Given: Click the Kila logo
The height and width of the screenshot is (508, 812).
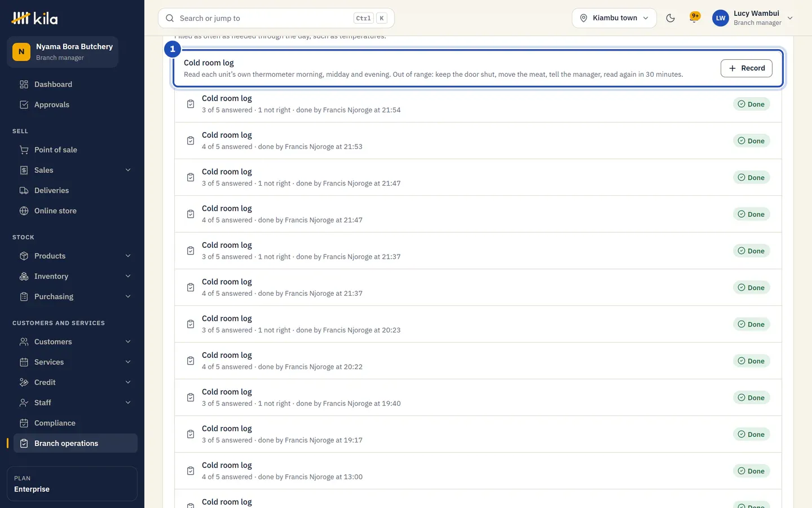Looking at the screenshot, I should [34, 18].
